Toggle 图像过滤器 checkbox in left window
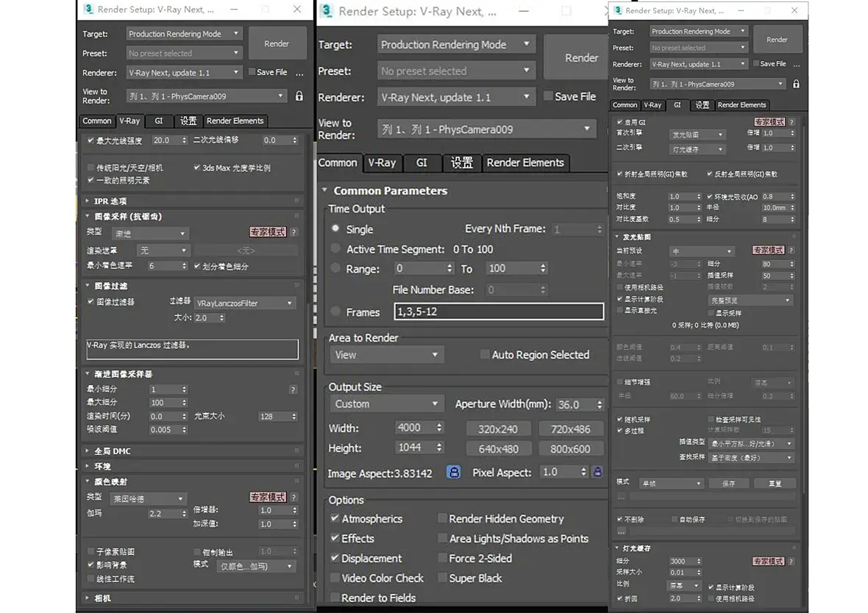Viewport: 868px width, 613px height. coord(90,301)
